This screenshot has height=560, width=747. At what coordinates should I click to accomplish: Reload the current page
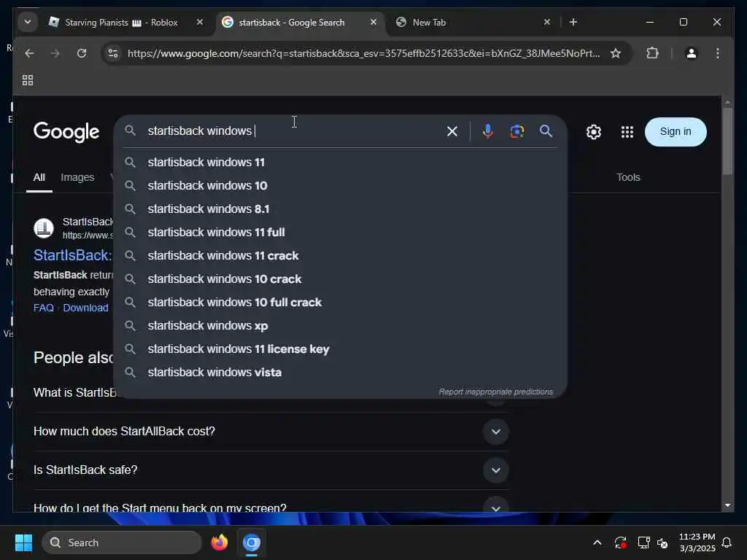click(x=82, y=52)
